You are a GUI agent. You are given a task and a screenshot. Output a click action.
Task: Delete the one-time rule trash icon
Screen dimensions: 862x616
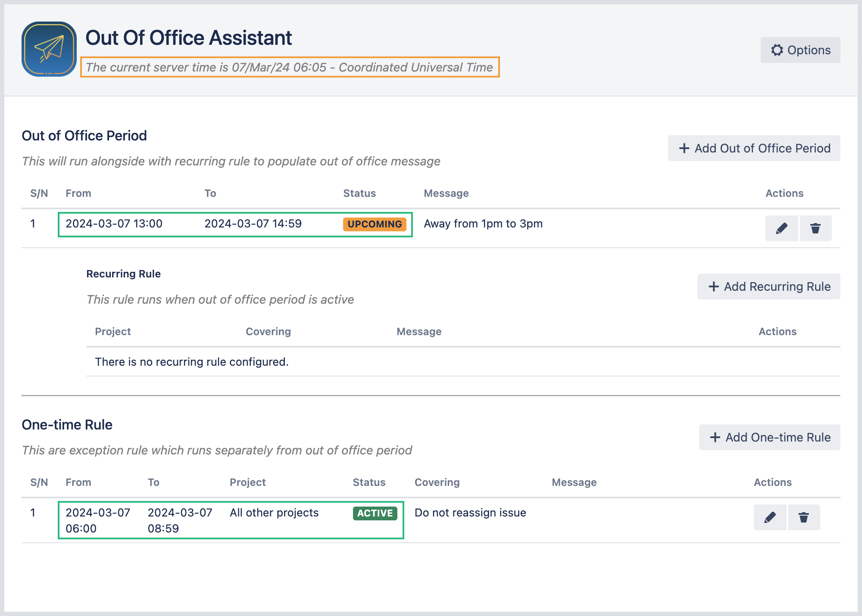click(x=803, y=517)
